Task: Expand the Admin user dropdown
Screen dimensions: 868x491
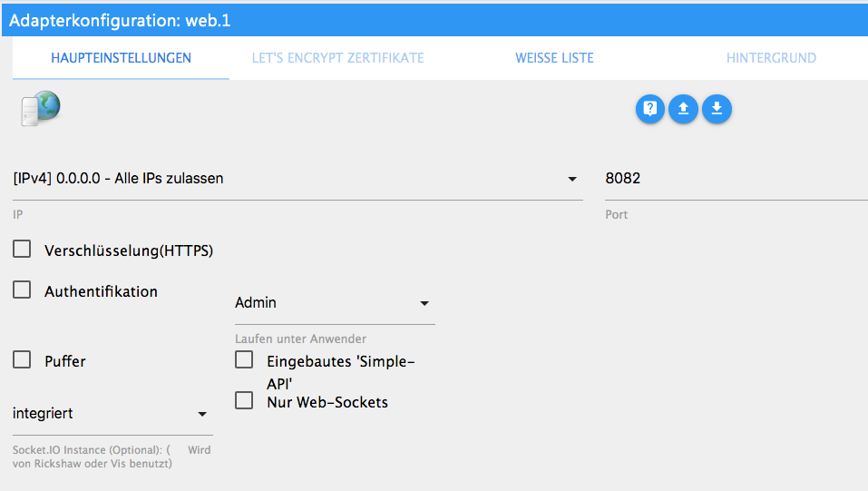Action: pos(334,303)
